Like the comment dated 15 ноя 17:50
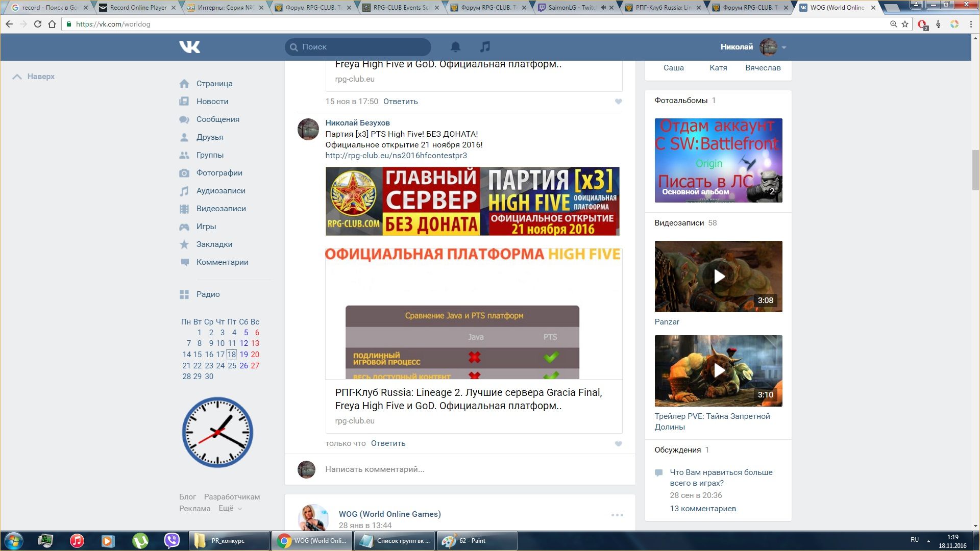The width and height of the screenshot is (980, 551). coord(618,102)
